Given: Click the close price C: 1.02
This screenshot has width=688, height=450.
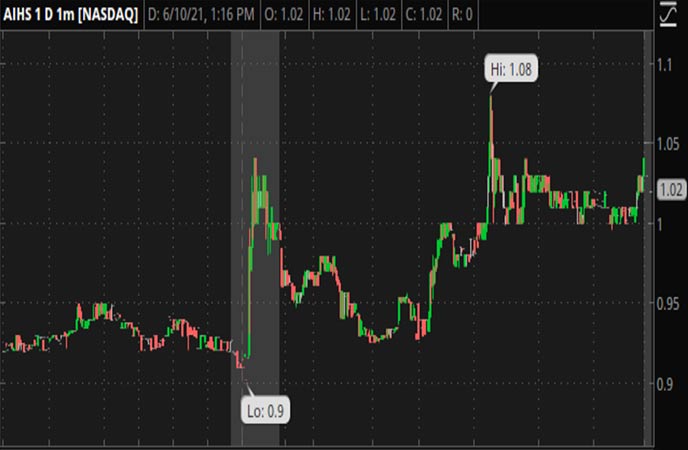Looking at the screenshot, I should coord(424,14).
